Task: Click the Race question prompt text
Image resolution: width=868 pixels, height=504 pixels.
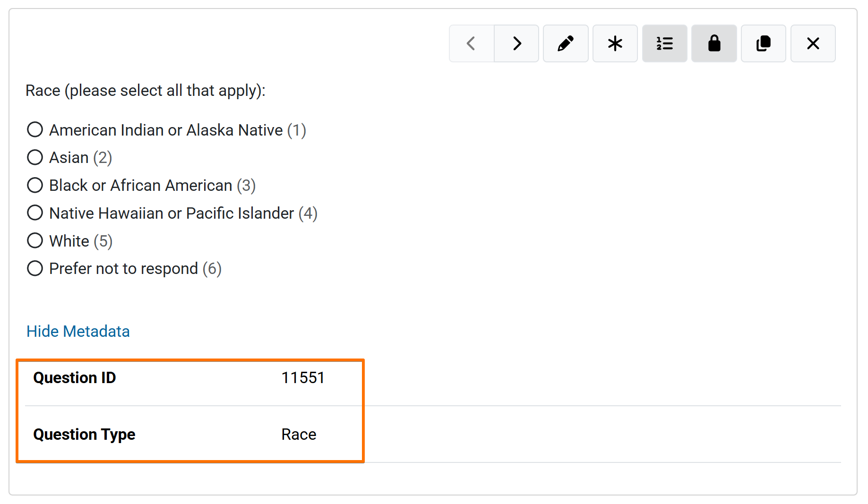Action: (x=146, y=90)
